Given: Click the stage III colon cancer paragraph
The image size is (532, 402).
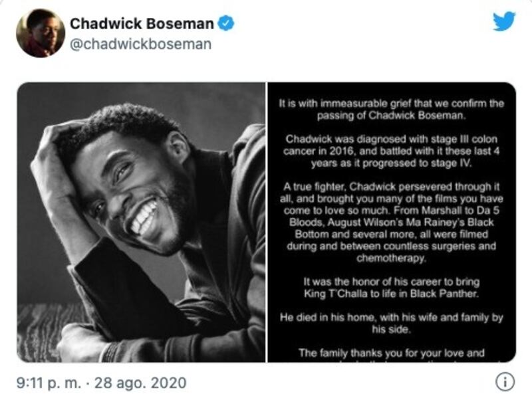Looking at the screenshot, I should 391,152.
